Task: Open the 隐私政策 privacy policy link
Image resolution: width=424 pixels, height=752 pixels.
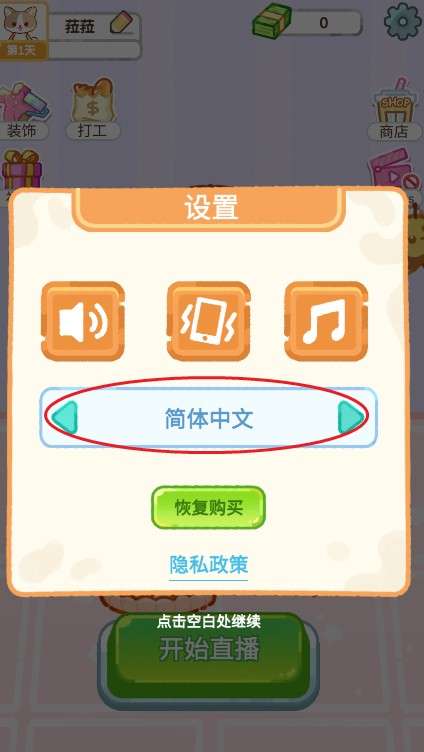Action: click(209, 564)
